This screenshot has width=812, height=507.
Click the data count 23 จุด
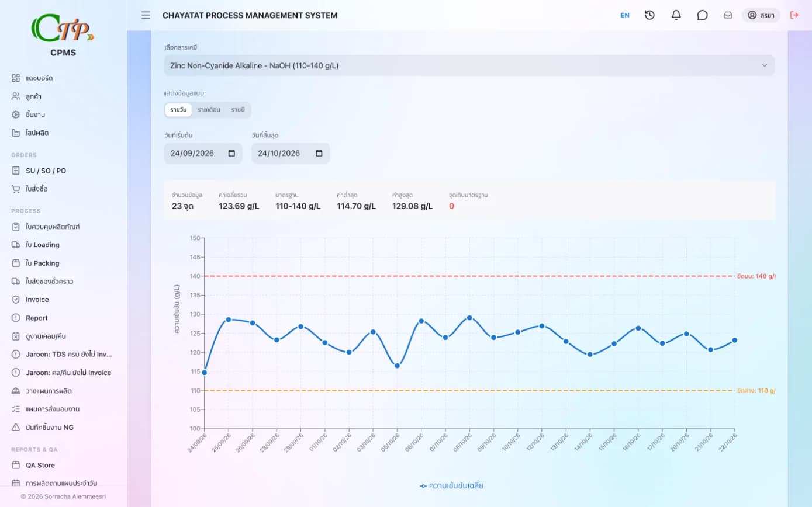[182, 206]
